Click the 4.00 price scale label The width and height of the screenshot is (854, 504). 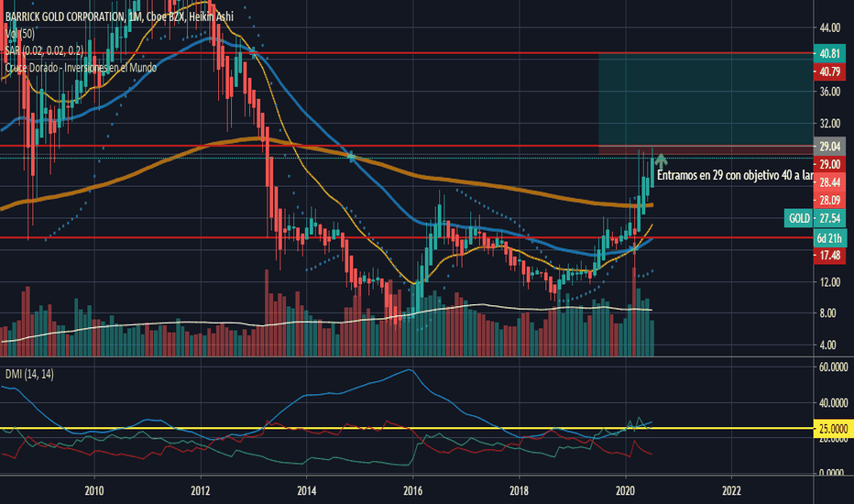(x=829, y=345)
